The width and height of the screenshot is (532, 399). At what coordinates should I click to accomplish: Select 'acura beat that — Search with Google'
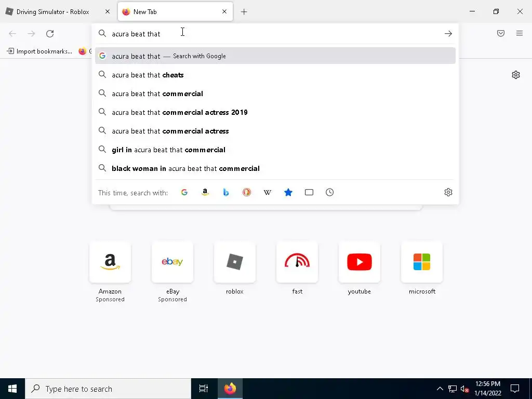click(275, 56)
